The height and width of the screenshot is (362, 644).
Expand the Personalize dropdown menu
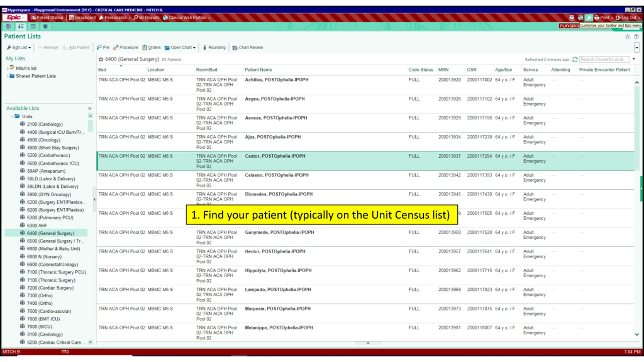(x=115, y=18)
